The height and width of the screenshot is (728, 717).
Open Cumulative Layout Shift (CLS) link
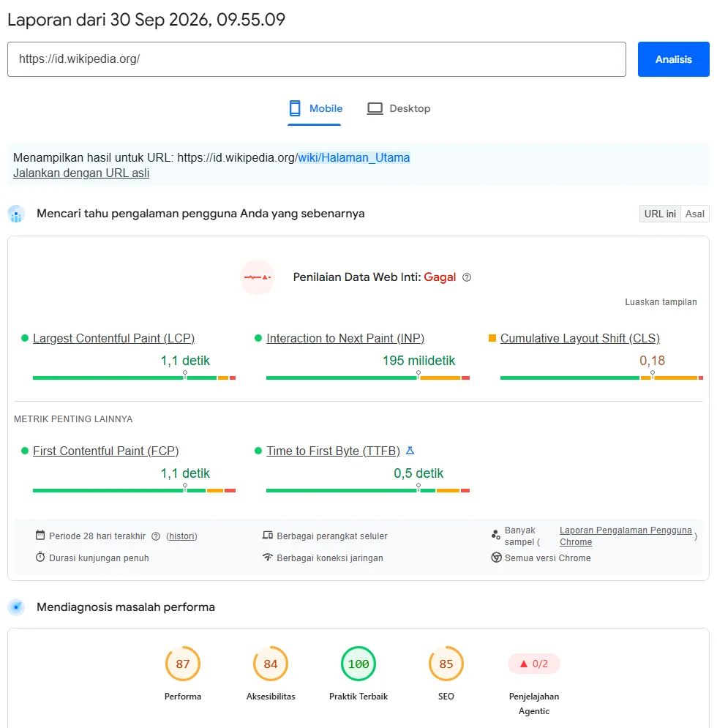[579, 338]
